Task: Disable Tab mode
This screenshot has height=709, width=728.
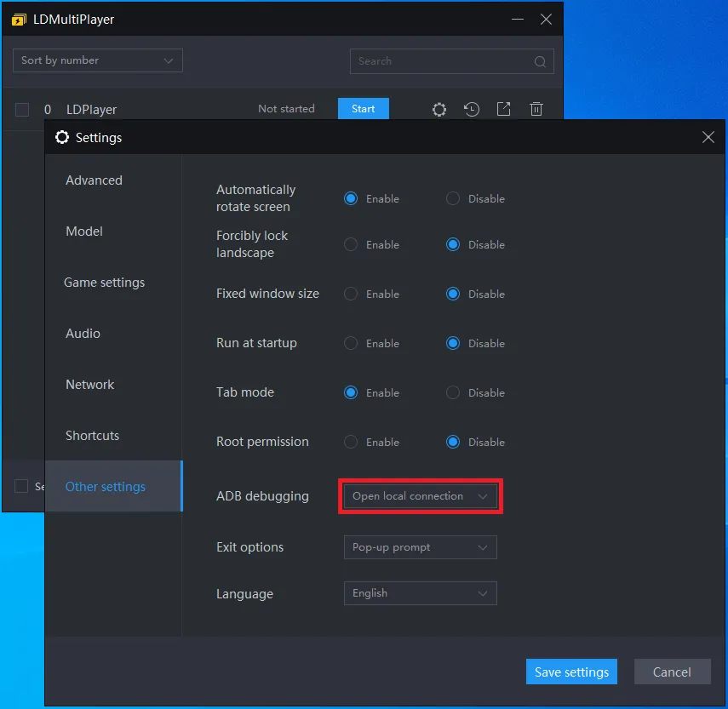Action: pyautogui.click(x=453, y=392)
